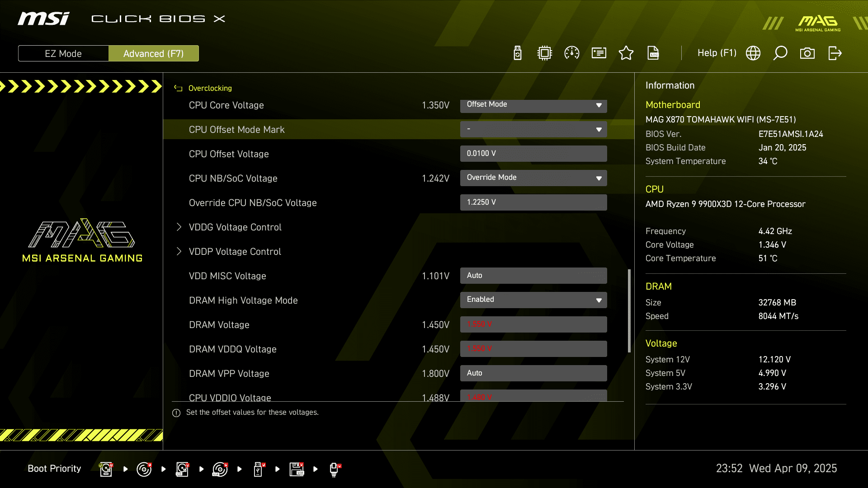Screen dimensions: 868x488
Task: Open the favorites star icon
Action: click(626, 53)
